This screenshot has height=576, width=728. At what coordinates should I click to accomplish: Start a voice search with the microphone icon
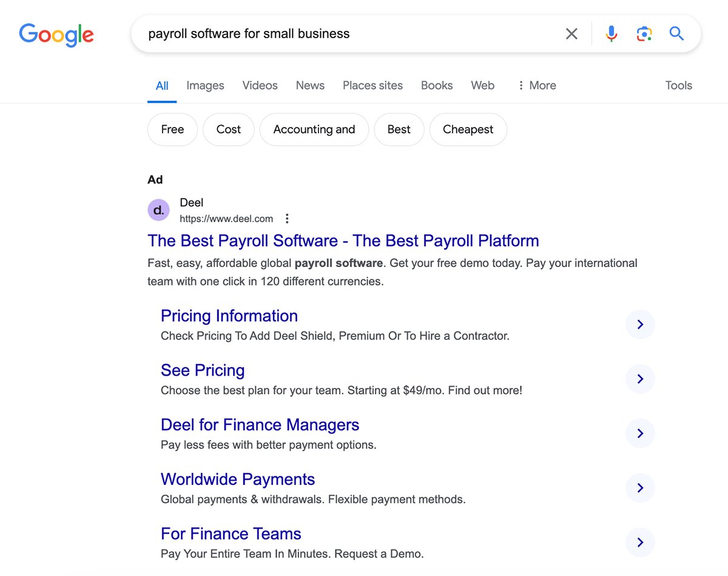click(x=611, y=34)
